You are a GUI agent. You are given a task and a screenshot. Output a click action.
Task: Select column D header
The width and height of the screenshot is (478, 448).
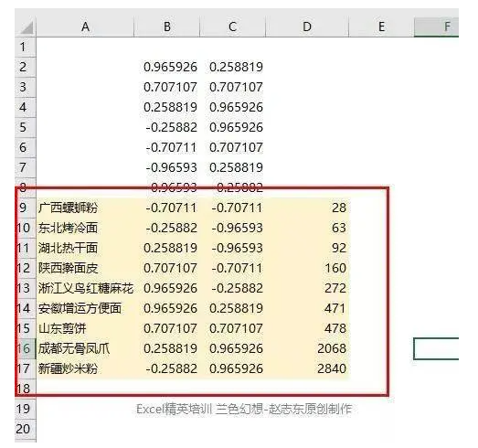click(x=307, y=27)
